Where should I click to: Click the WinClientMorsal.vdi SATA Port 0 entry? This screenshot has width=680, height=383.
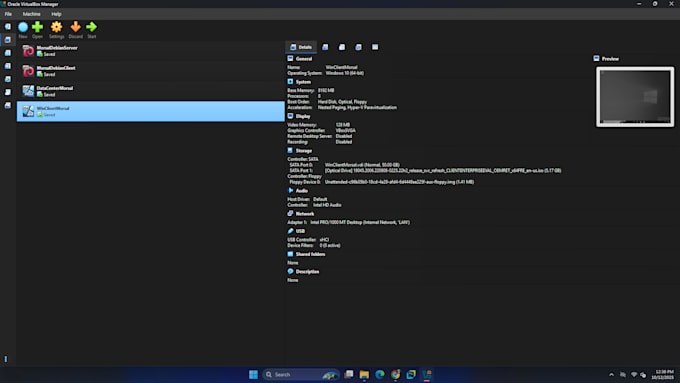pos(362,165)
